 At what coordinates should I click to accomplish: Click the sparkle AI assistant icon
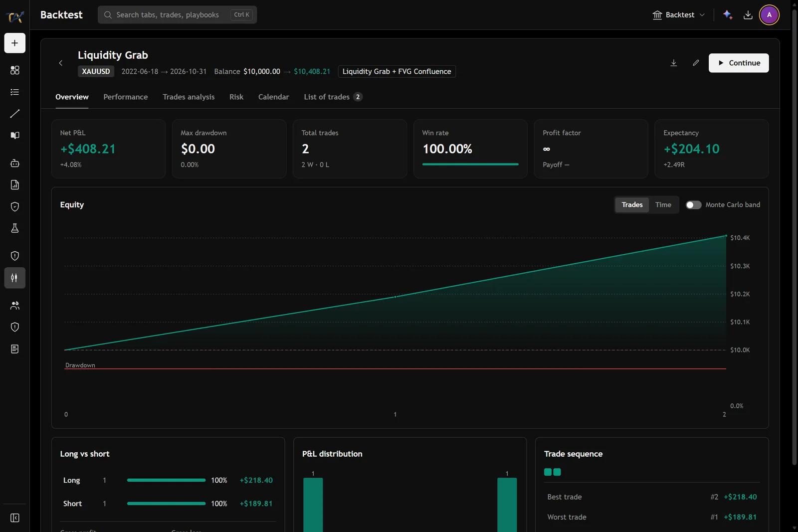pyautogui.click(x=728, y=15)
